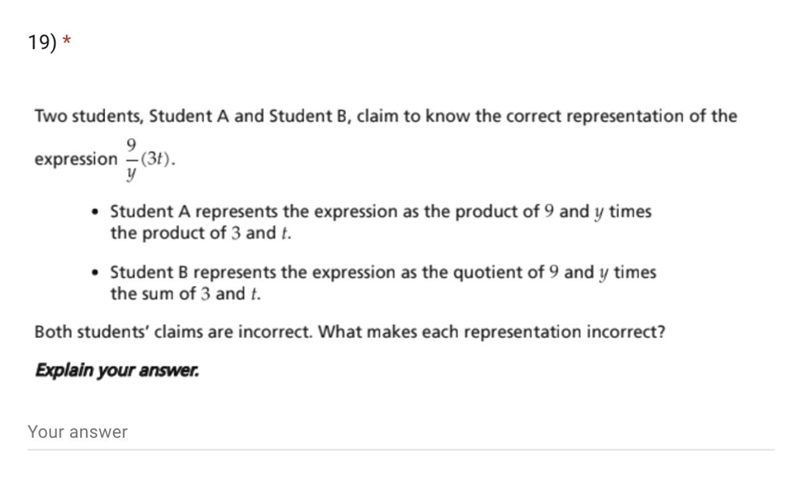This screenshot has height=486, width=800.
Task: Click the bullet point before Student B
Action: [x=94, y=273]
